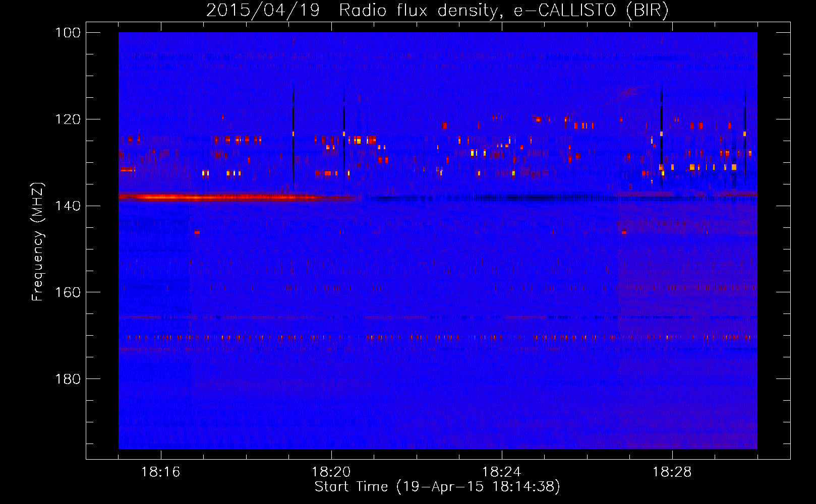
Task: Click the 'Start Time (19-Apr-15 18:14:38)' label
Action: pyautogui.click(x=437, y=487)
